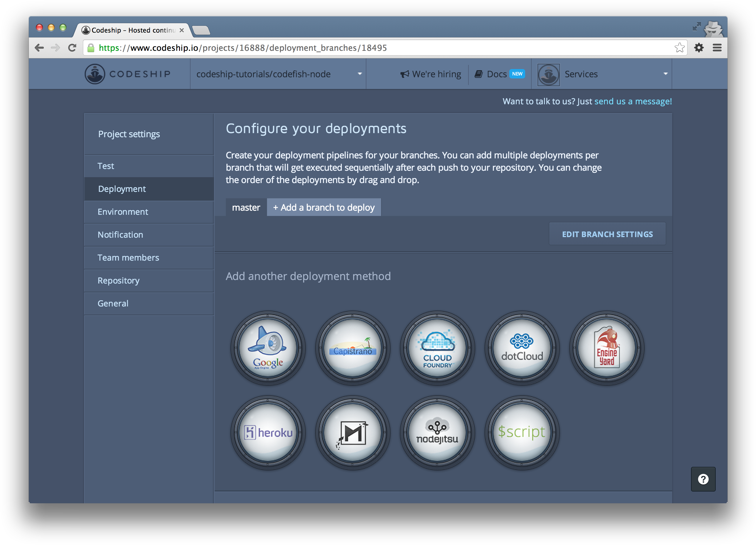Close the Codeship browser tab

click(x=182, y=30)
